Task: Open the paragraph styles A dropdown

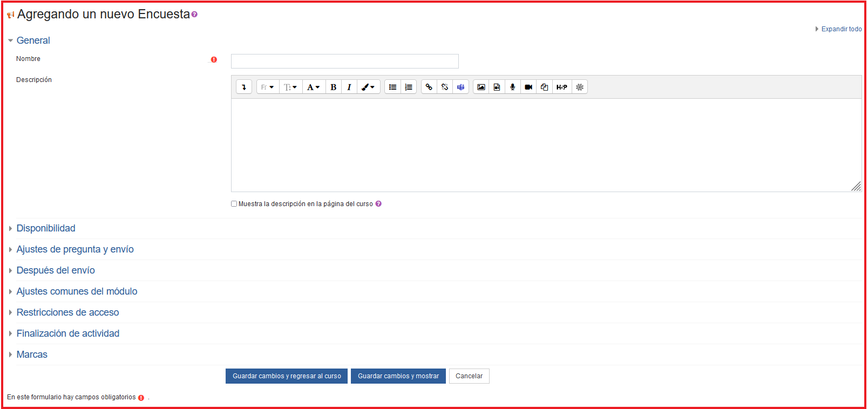Action: click(314, 87)
